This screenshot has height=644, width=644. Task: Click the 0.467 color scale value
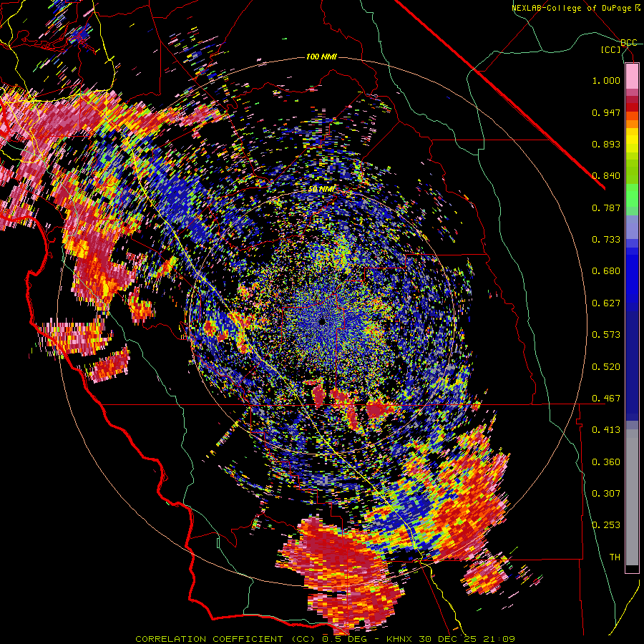[x=606, y=399]
